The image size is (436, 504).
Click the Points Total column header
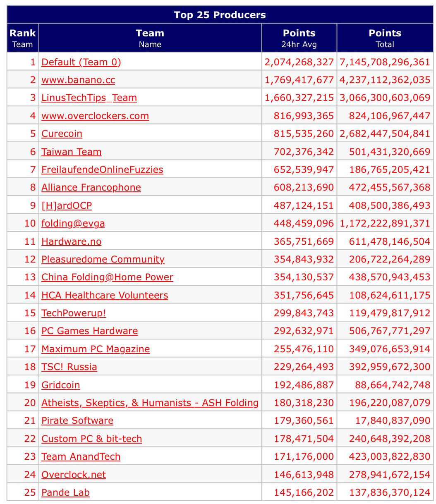385,38
